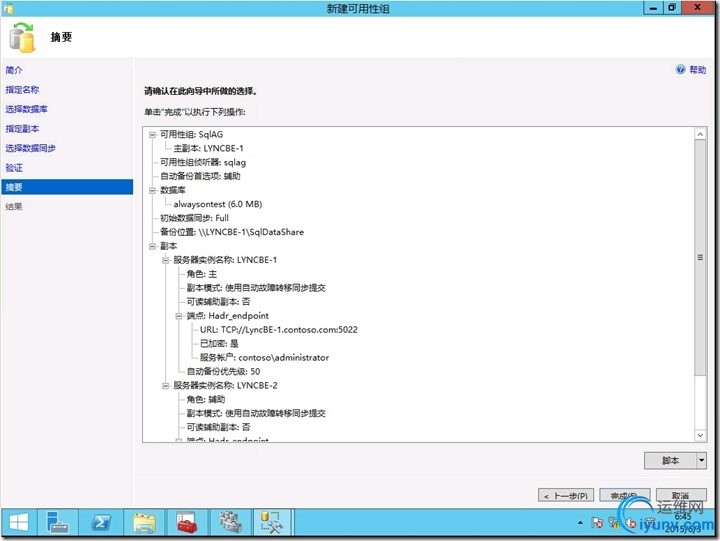Select the 角色: 辅助 row
The width and height of the screenshot is (720, 541).
tap(206, 400)
